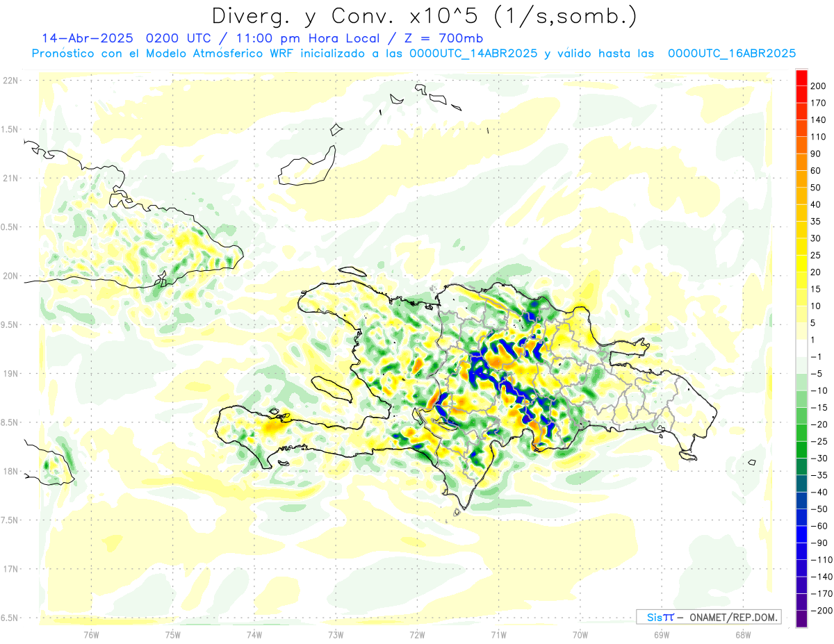The height and width of the screenshot is (644, 834).
Task: Click the '21N' latitude label
Action: coord(10,178)
